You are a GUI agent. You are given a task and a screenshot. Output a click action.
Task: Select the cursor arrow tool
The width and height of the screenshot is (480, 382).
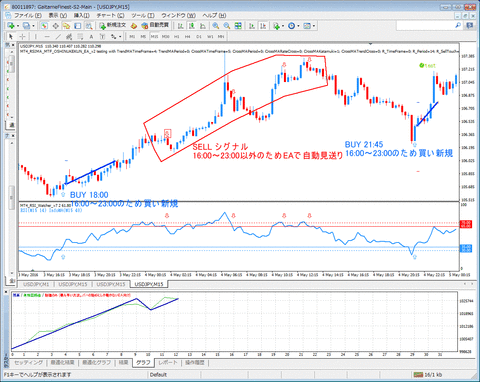(x=11, y=36)
